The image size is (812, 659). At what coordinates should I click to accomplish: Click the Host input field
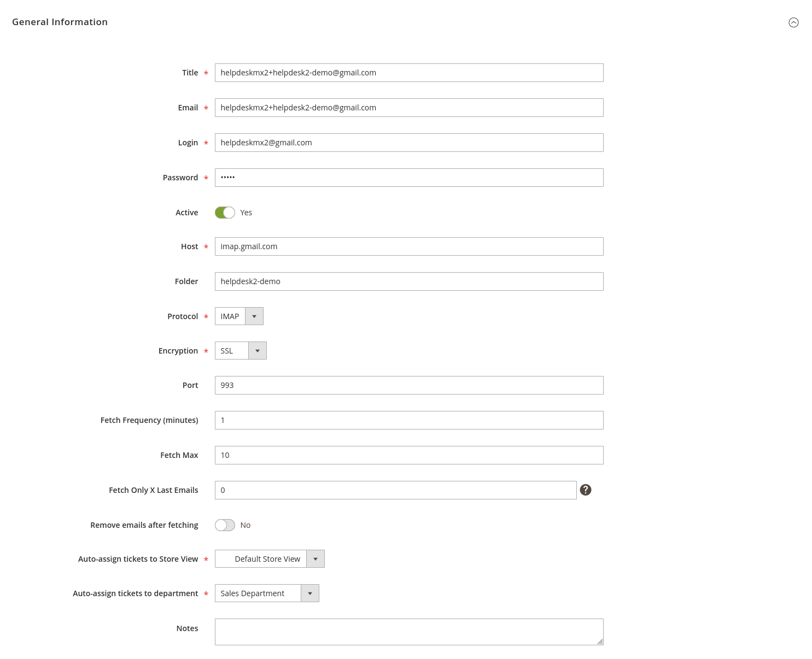[409, 246]
